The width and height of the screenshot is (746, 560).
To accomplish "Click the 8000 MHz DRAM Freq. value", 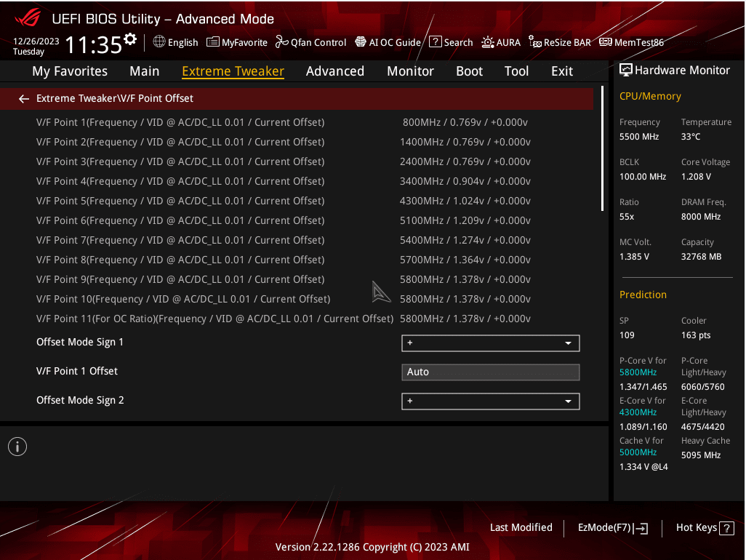I will [701, 217].
